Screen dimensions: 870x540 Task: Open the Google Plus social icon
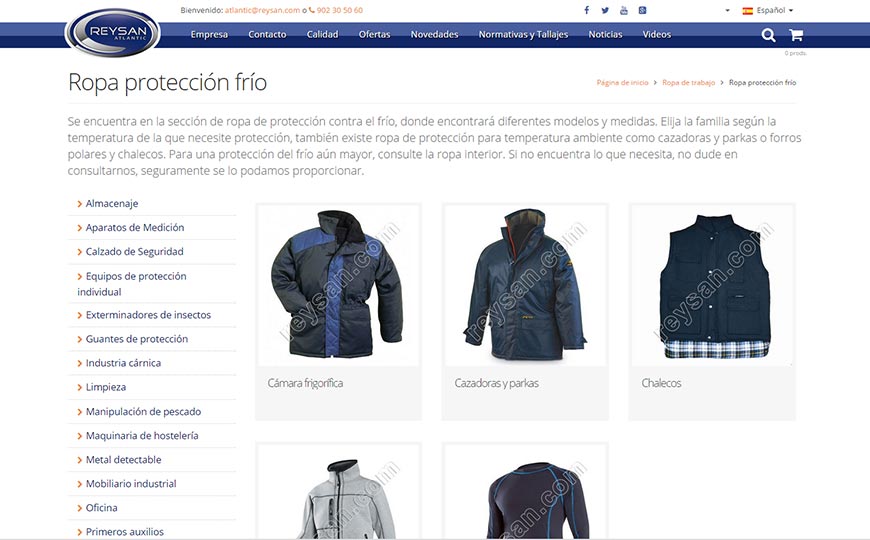tap(643, 10)
